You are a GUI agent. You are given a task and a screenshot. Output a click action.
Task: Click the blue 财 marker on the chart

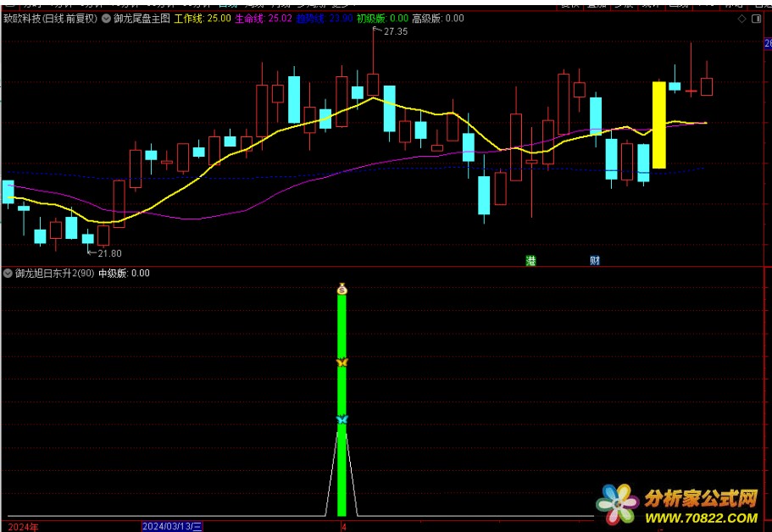[595, 260]
